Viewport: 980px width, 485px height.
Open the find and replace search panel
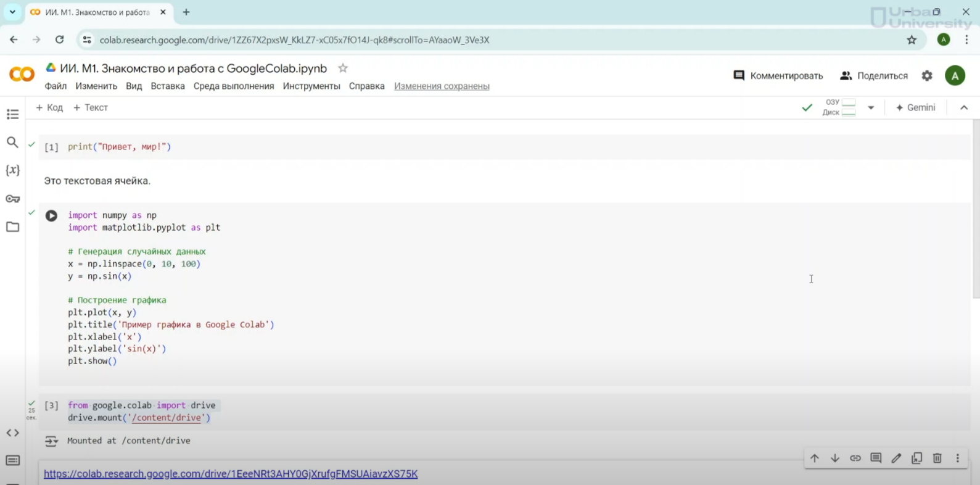pyautogui.click(x=12, y=143)
